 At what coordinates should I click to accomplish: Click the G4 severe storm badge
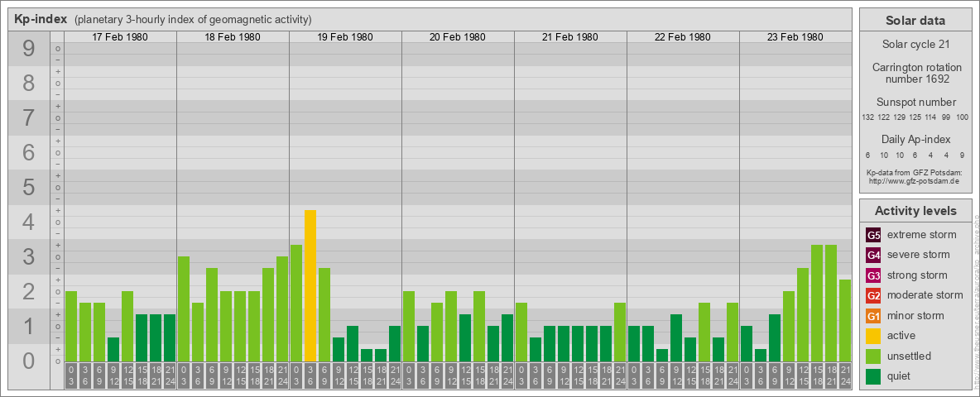click(x=873, y=256)
